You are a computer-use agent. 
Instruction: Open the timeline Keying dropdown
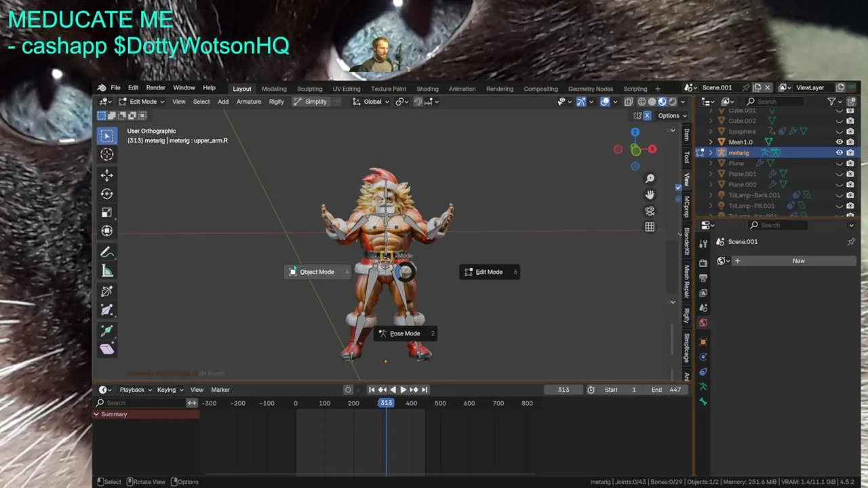point(170,390)
